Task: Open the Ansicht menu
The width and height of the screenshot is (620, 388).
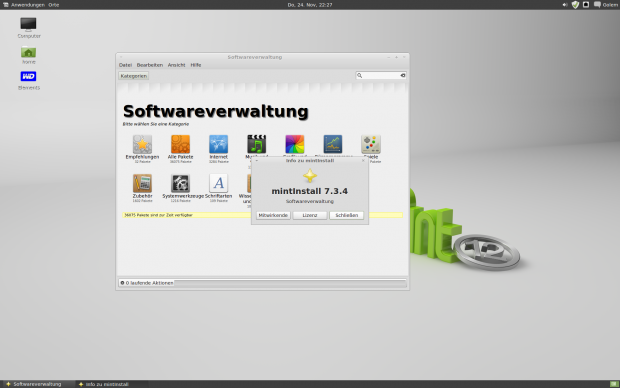Action: pos(176,65)
